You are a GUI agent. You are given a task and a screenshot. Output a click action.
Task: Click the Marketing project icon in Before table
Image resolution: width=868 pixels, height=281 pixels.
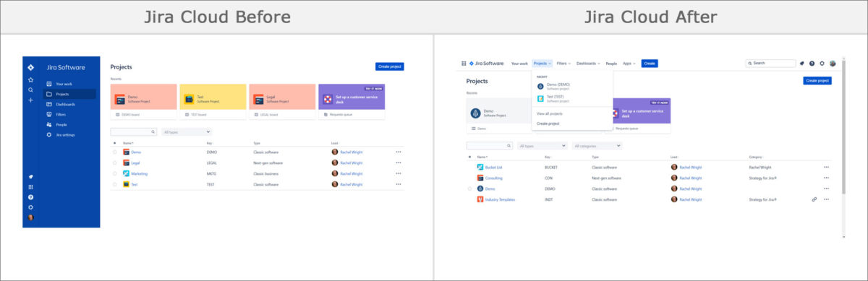point(126,173)
